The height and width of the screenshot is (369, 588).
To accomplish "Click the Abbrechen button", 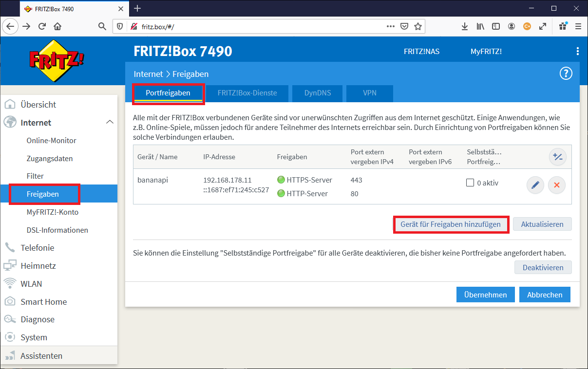I will (545, 295).
